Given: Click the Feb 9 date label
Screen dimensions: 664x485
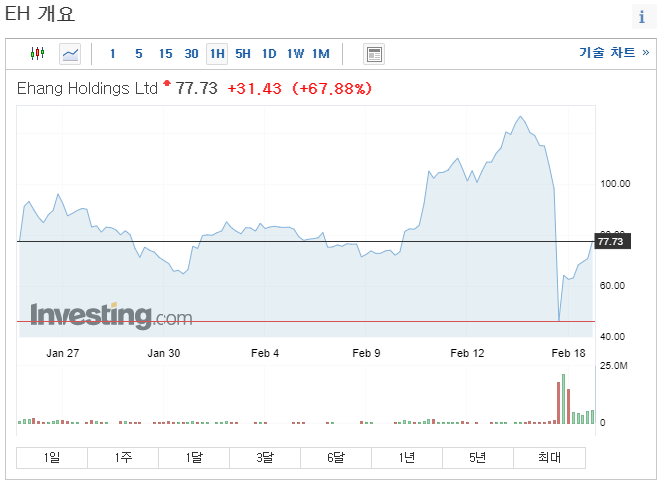Looking at the screenshot, I should coord(366,353).
